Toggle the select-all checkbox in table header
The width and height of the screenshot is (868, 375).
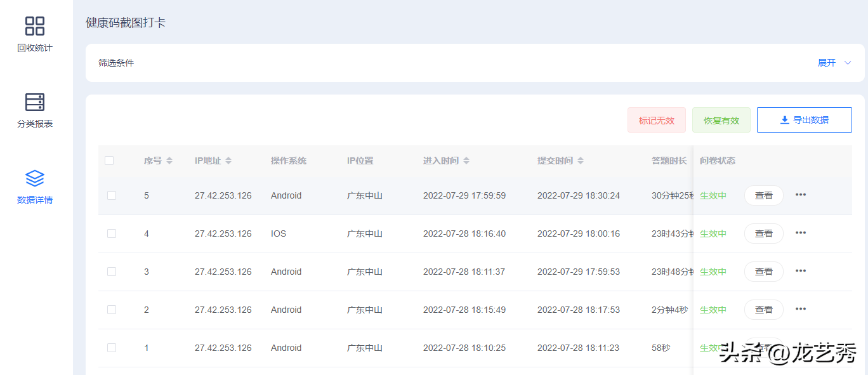click(109, 161)
